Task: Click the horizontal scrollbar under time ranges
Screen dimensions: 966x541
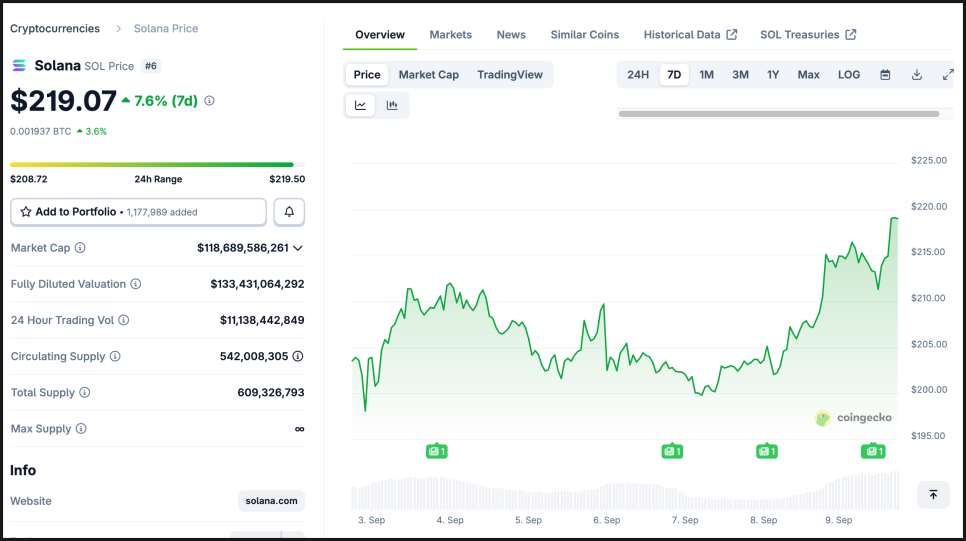Action: pyautogui.click(x=779, y=114)
